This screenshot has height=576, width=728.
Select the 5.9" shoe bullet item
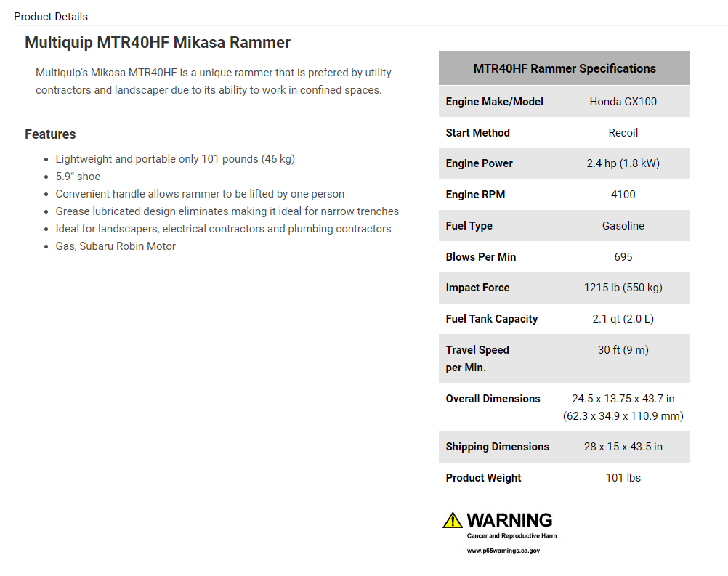pos(78,177)
